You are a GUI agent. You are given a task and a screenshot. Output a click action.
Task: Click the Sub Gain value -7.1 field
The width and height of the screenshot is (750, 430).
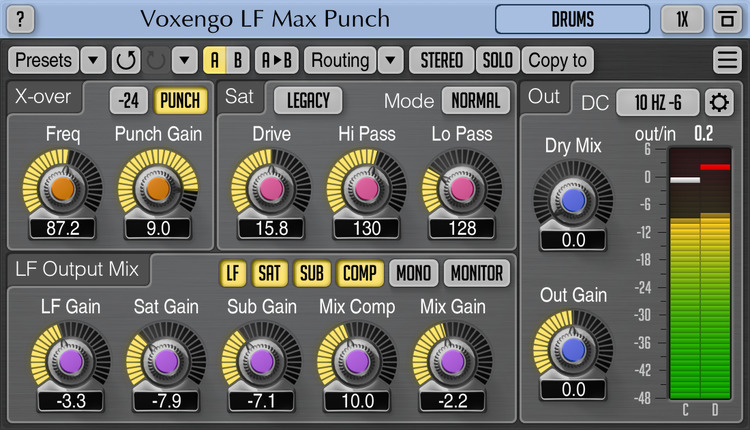262,401
